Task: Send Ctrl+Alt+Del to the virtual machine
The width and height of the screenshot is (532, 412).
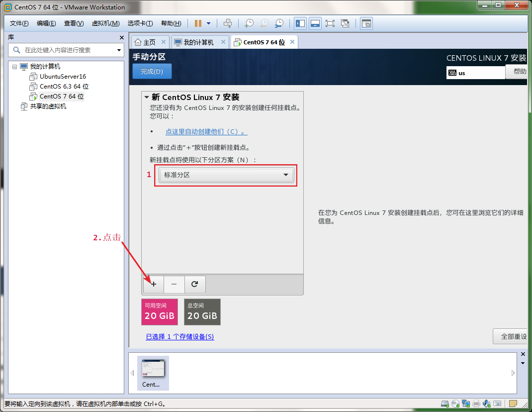Action: 228,23
